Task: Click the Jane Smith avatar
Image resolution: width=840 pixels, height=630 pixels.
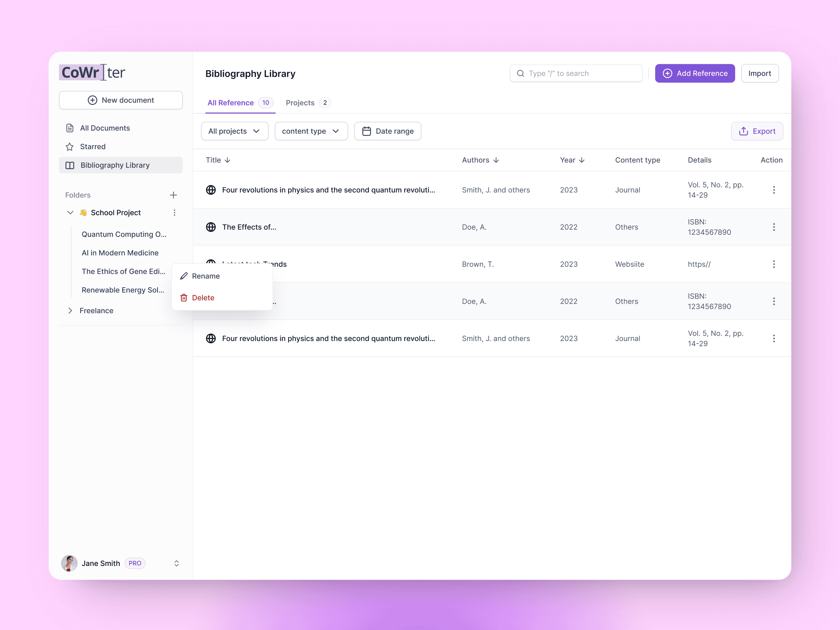Action: (x=69, y=563)
